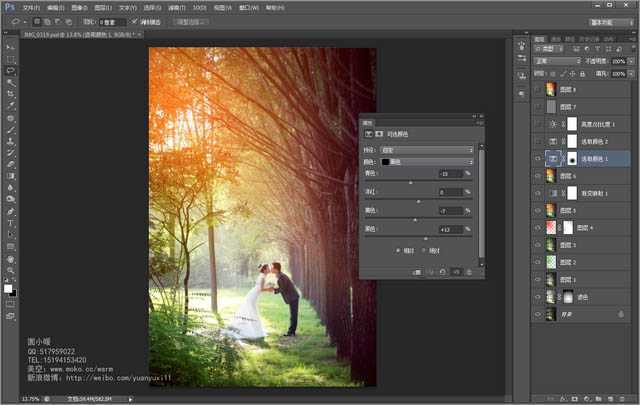
Task: Change screen mode from the toolbox
Action: pyautogui.click(x=11, y=316)
